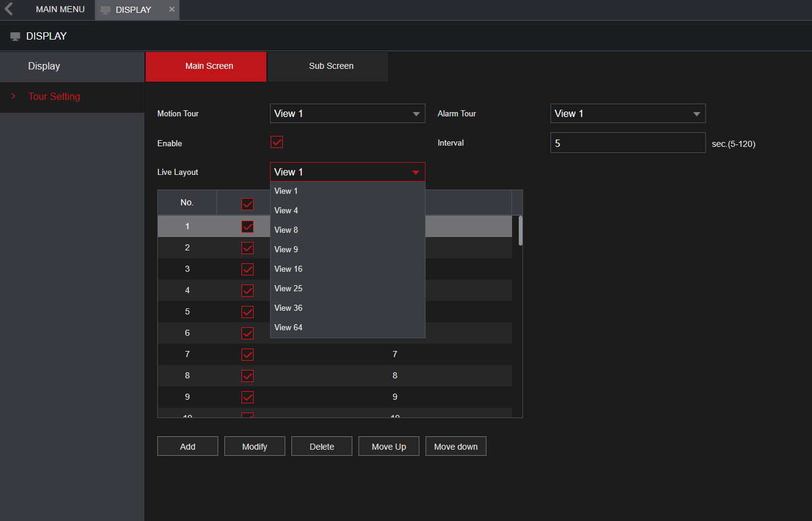
Task: Select row number 3 in table
Action: 187,269
